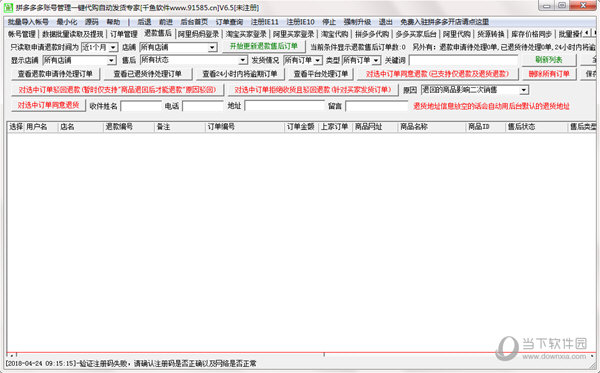The height and width of the screenshot is (373, 600).
Task: Click 开始更新退款售后订单 button
Action: [264, 46]
